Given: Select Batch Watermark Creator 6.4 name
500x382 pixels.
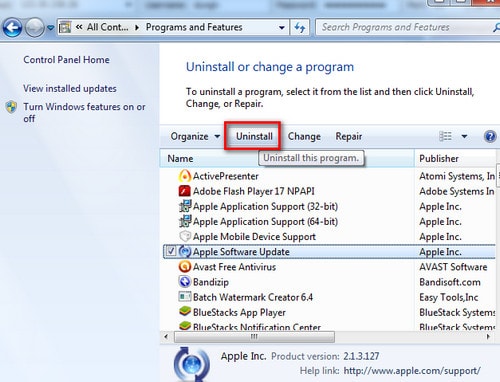Looking at the screenshot, I should click(253, 297).
